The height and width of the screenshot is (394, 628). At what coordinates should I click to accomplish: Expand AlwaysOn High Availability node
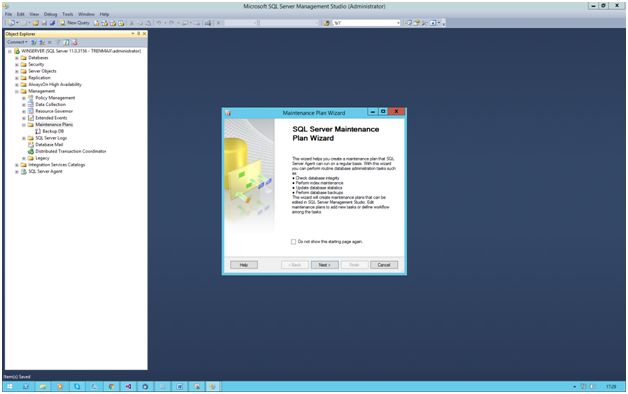[17, 84]
